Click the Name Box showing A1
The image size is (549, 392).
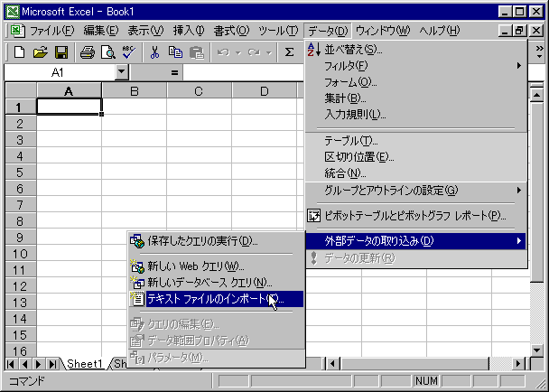coord(60,72)
